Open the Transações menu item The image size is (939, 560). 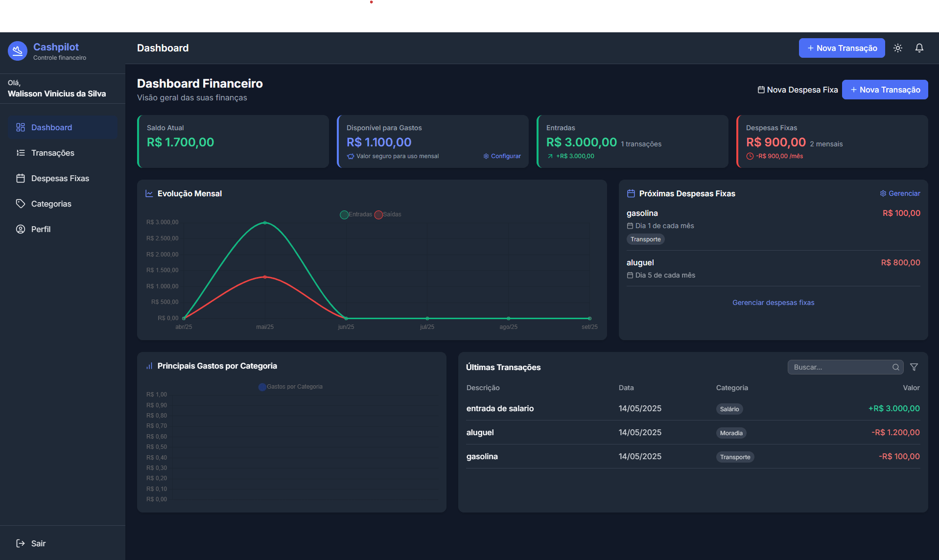coord(52,153)
